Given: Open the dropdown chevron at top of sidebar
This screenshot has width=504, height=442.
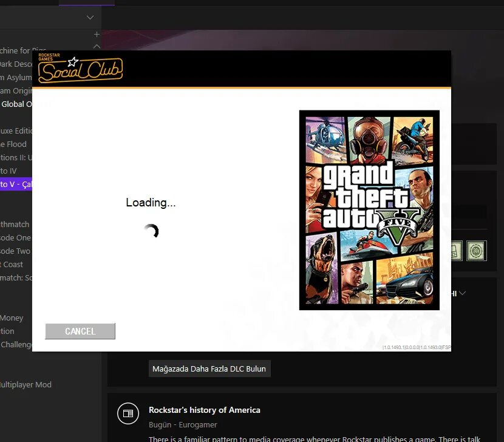Looking at the screenshot, I should coord(90,18).
